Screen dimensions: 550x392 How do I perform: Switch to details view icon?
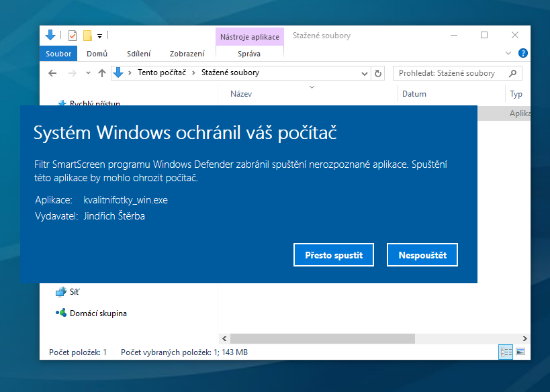tap(506, 352)
